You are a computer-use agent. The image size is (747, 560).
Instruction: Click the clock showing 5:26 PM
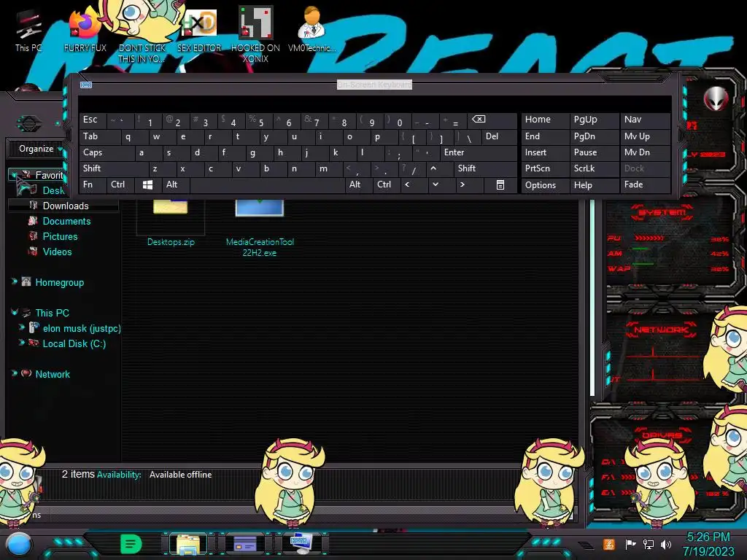(708, 537)
